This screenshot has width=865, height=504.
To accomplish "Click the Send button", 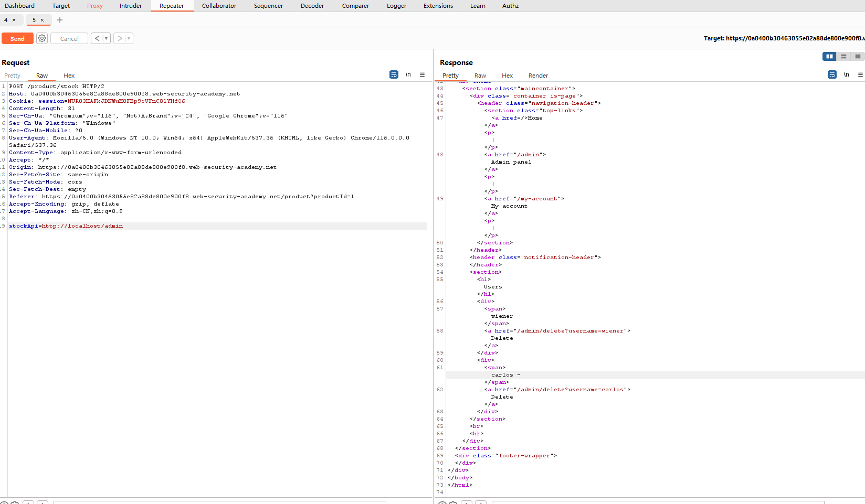I will pyautogui.click(x=17, y=38).
